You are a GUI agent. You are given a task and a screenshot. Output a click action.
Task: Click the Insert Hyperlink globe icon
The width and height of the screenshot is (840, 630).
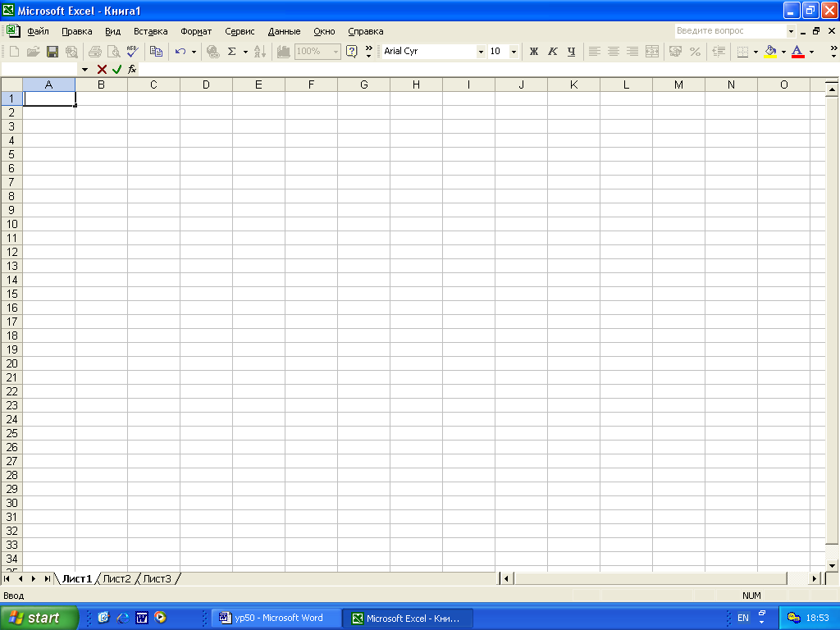212,52
